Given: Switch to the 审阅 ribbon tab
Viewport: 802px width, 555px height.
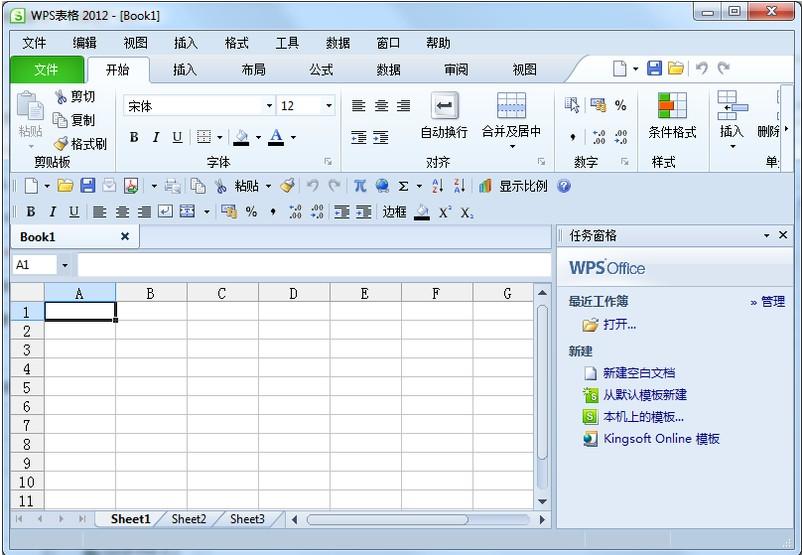Looking at the screenshot, I should point(456,69).
